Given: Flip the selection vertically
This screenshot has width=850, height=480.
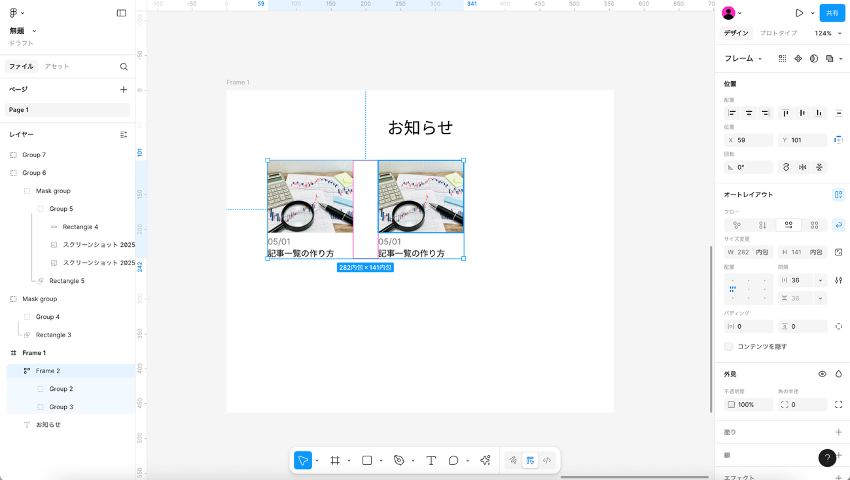Looking at the screenshot, I should (819, 168).
